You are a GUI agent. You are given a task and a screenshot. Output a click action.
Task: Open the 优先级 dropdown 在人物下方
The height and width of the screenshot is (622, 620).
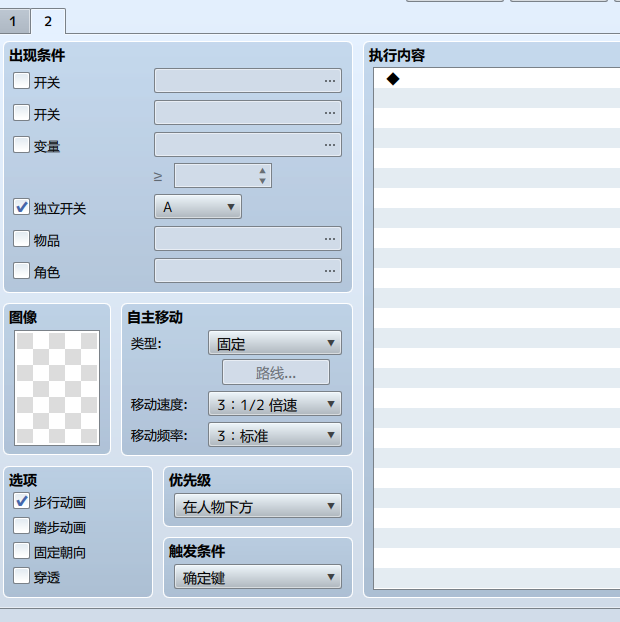pyautogui.click(x=258, y=506)
